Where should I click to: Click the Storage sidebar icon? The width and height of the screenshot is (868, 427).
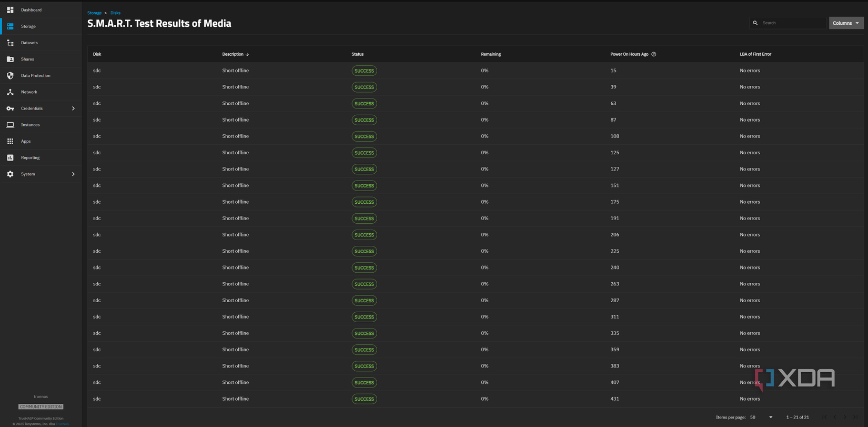point(10,26)
